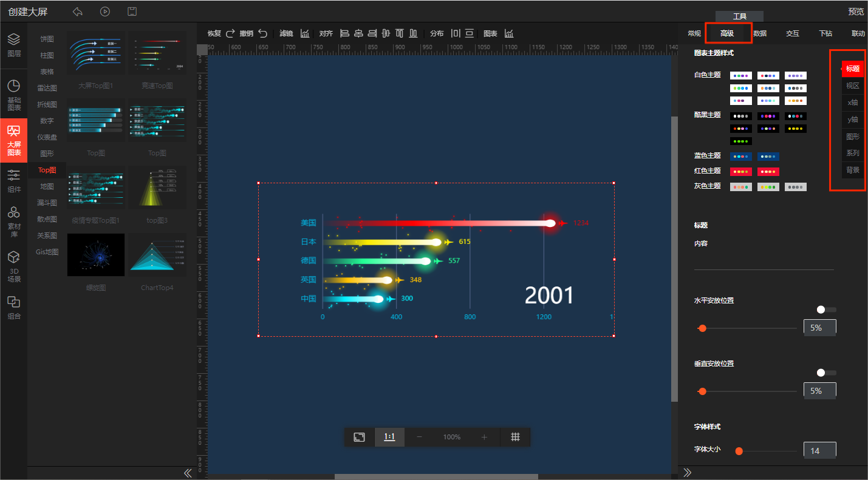Image resolution: width=868 pixels, height=480 pixels.
Task: Click the 水平安放位置 slider handle
Action: pos(703,328)
